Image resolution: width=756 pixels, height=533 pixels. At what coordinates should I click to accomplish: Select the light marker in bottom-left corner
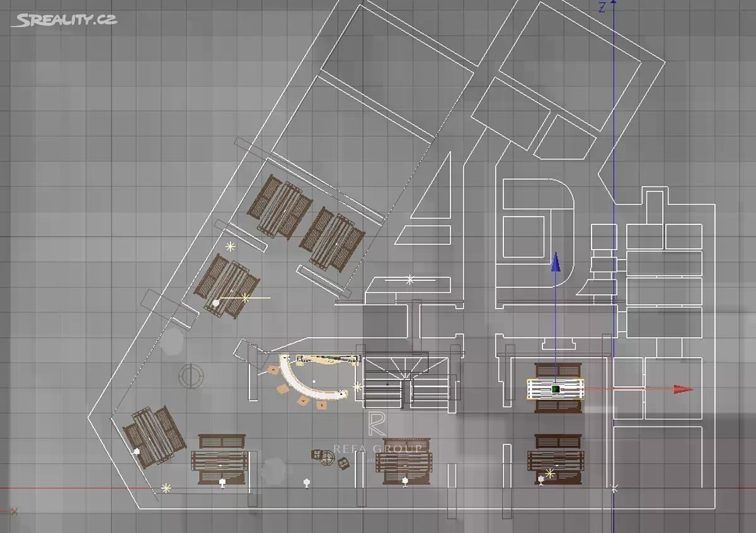pos(166,488)
